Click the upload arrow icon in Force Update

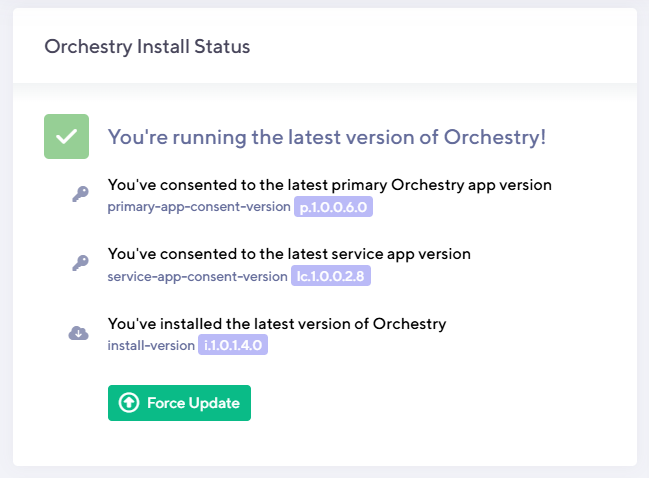click(129, 403)
